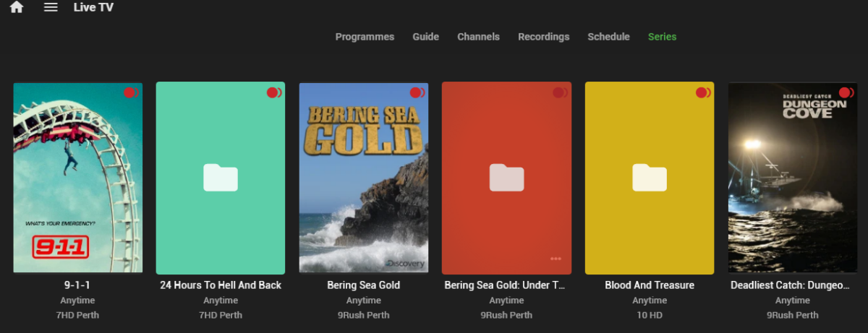Open the Blood And Treasure yellow folder card

(x=650, y=178)
